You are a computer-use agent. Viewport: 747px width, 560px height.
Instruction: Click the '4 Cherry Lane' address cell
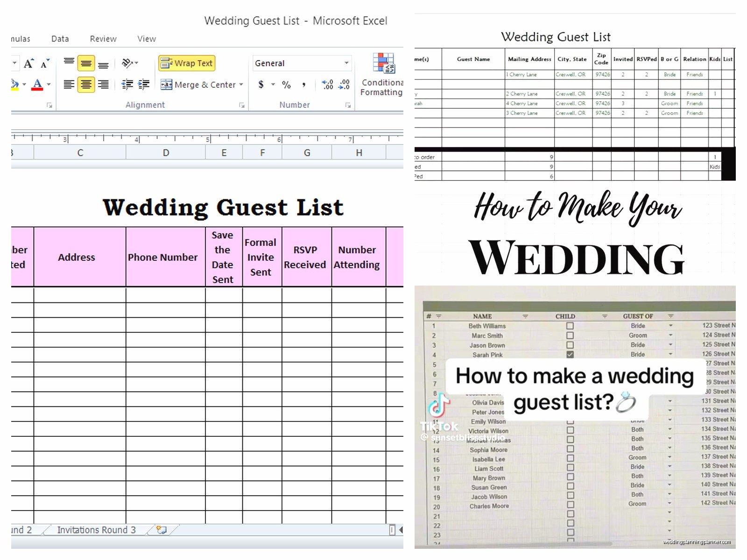tap(529, 104)
